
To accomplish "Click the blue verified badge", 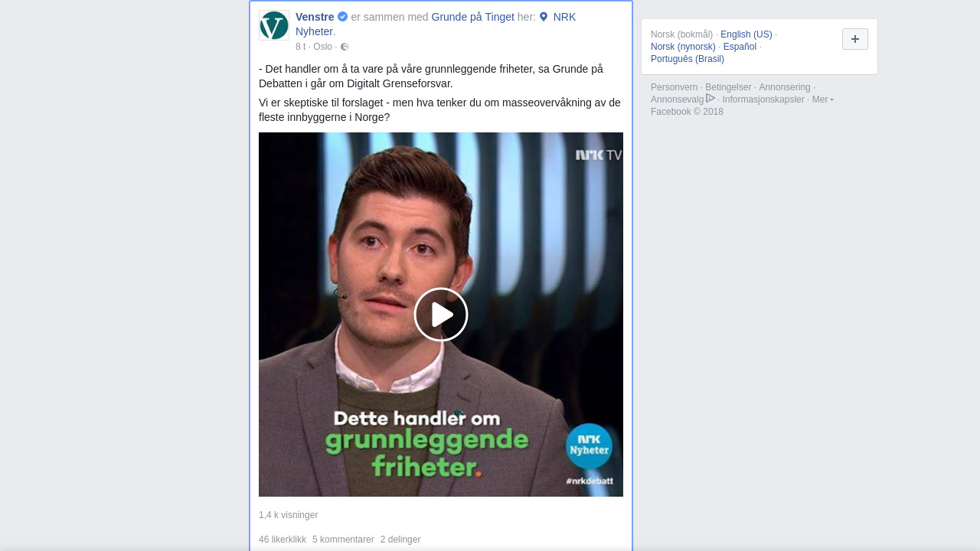I will click(x=343, y=17).
